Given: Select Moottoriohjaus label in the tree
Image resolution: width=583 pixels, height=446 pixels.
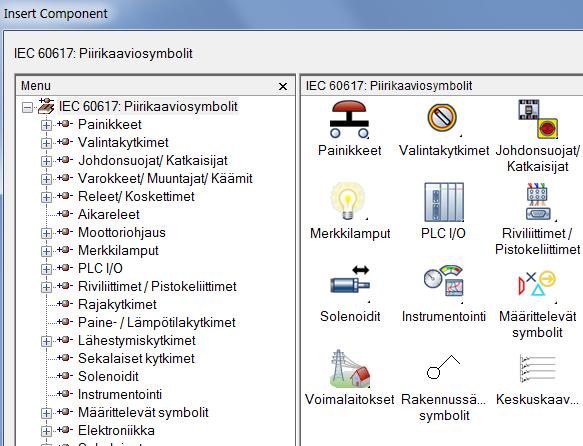Looking at the screenshot, I should [122, 233].
